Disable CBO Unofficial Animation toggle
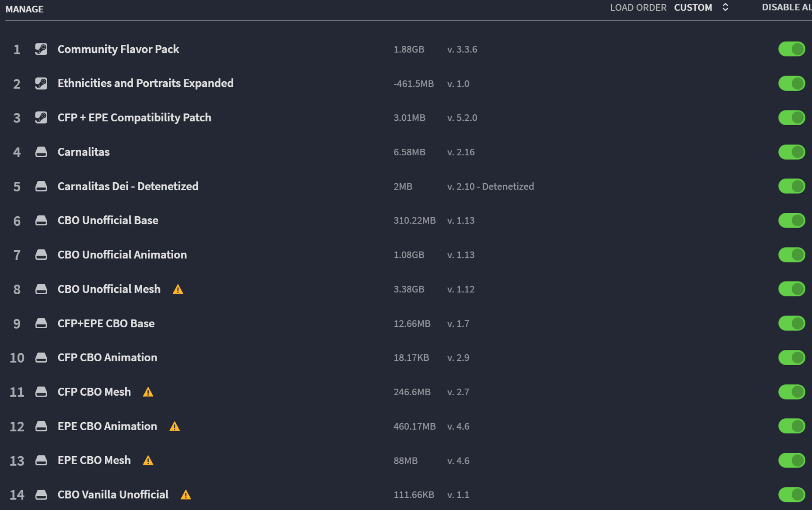The image size is (812, 510). tap(792, 255)
